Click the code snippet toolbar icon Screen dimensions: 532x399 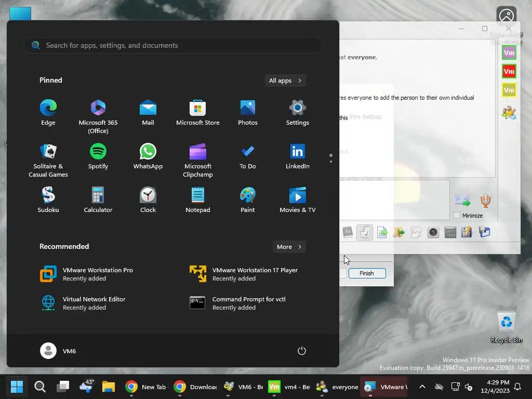pos(416,232)
